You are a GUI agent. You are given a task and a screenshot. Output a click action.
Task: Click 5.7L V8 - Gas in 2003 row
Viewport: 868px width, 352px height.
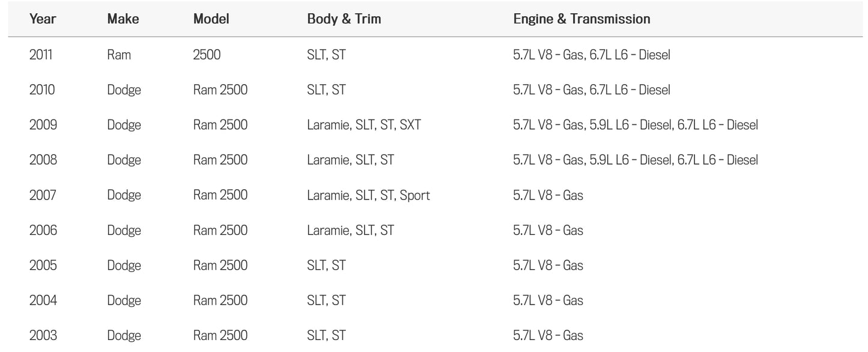[x=548, y=335]
